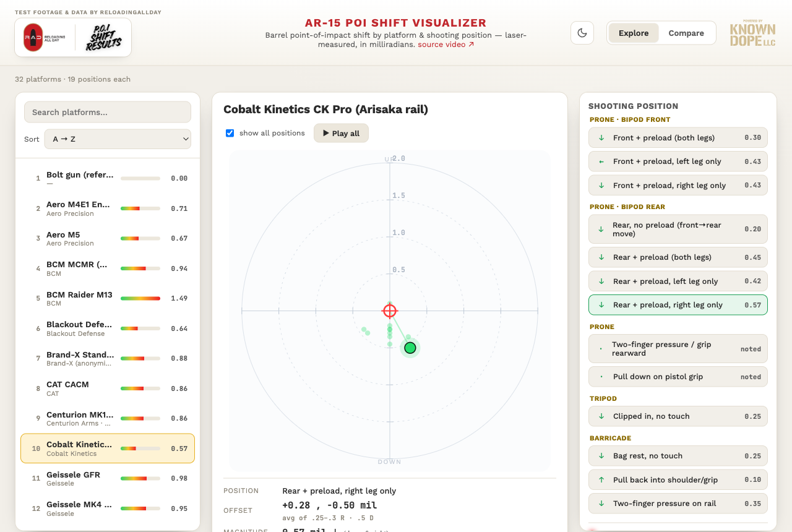The image size is (792, 532).
Task: Open the source video link
Action: point(446,45)
